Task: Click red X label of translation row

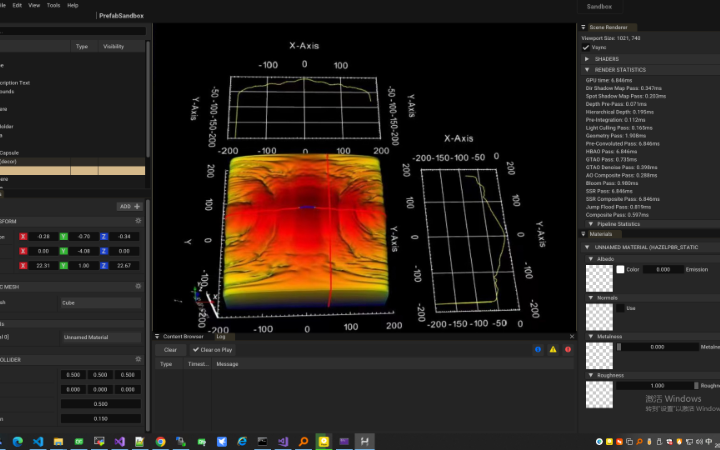Action: pos(23,236)
